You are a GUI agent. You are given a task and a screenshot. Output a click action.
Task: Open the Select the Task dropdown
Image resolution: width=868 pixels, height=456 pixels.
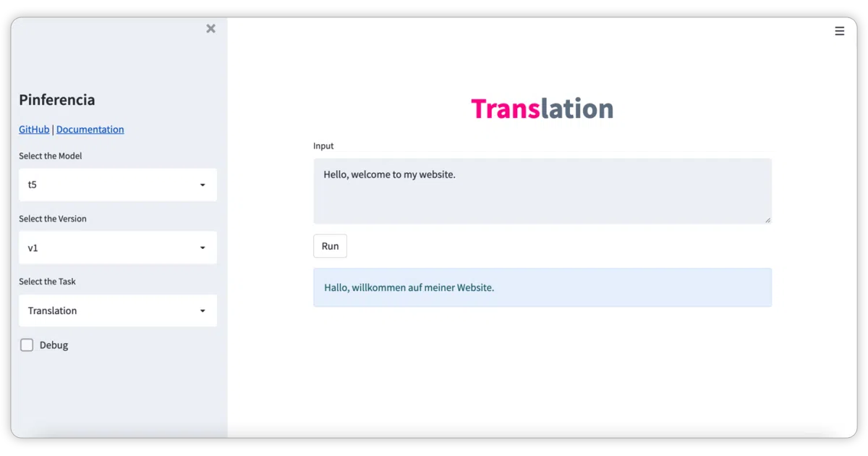[x=118, y=311]
